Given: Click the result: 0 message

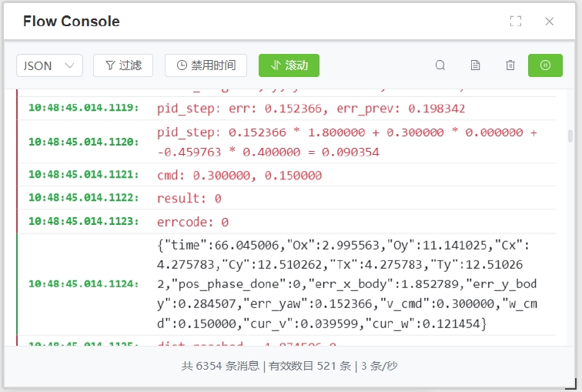Looking at the screenshot, I should (189, 198).
